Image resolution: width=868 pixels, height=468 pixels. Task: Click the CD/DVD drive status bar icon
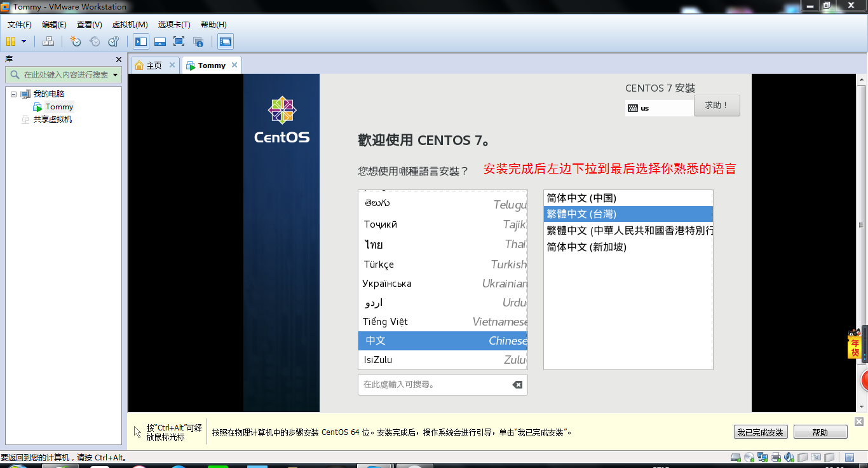[x=749, y=457]
